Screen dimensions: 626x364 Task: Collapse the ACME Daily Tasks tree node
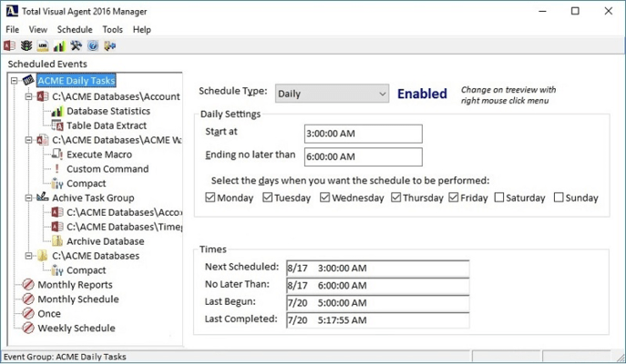tap(15, 81)
